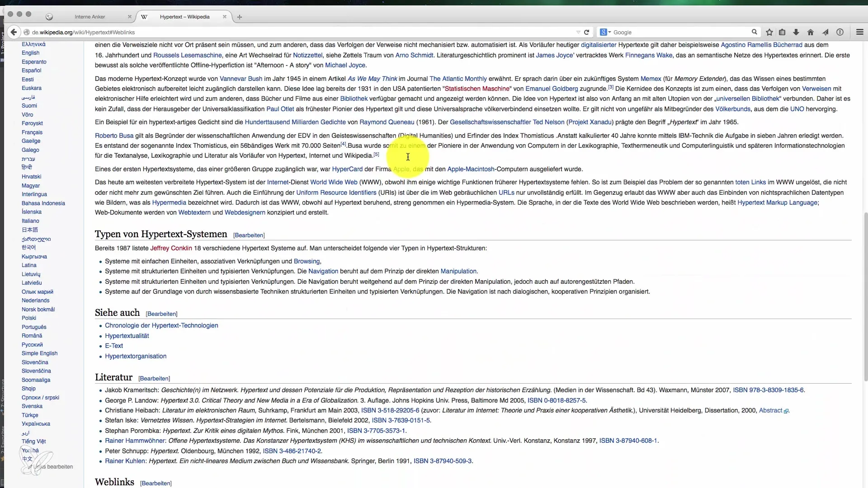Open the Apple-Macintosh link
Viewport: 868px width, 488px height.
click(x=471, y=169)
